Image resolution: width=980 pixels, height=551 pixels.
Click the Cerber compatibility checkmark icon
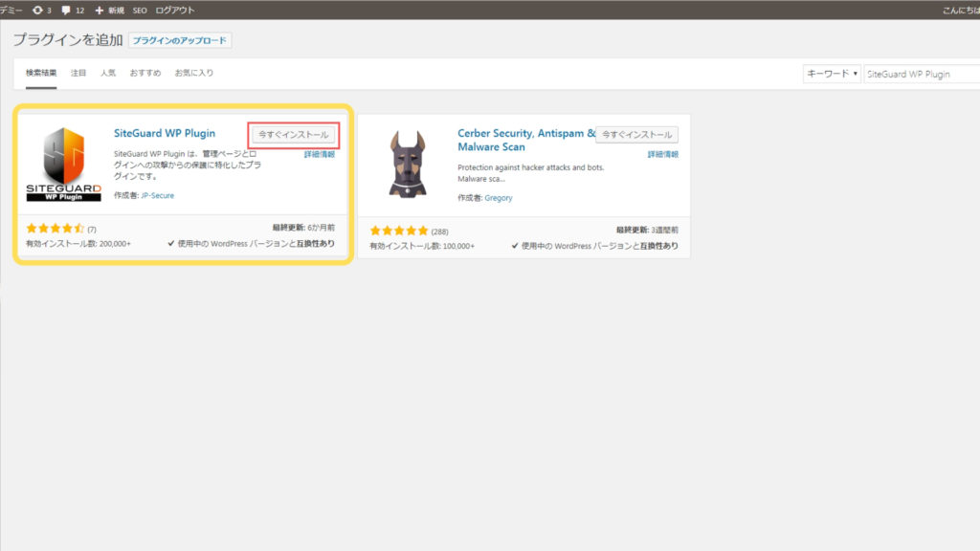515,246
